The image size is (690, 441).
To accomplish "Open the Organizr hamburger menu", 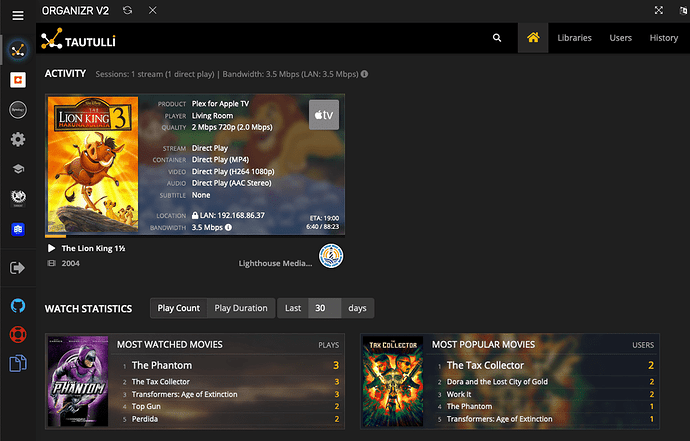I will point(18,16).
